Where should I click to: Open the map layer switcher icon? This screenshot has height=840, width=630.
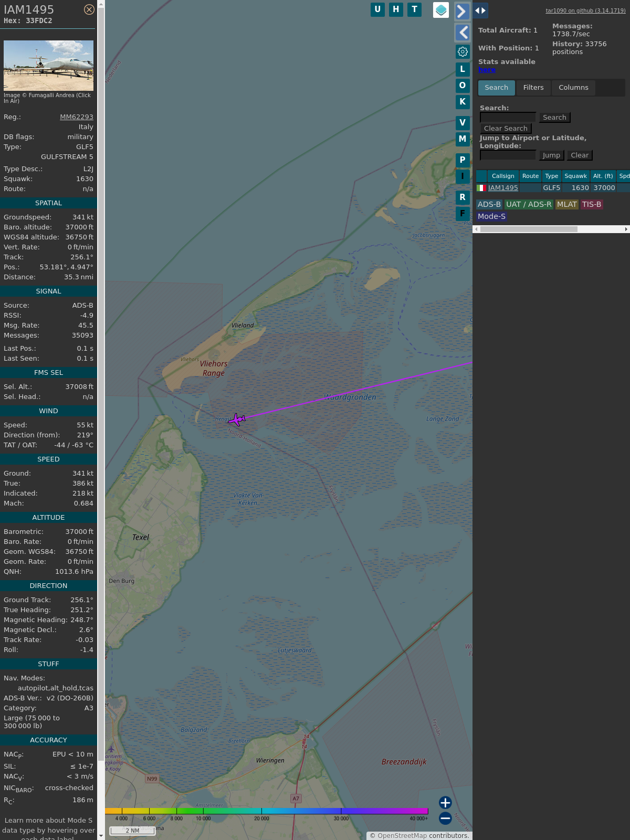[x=441, y=10]
